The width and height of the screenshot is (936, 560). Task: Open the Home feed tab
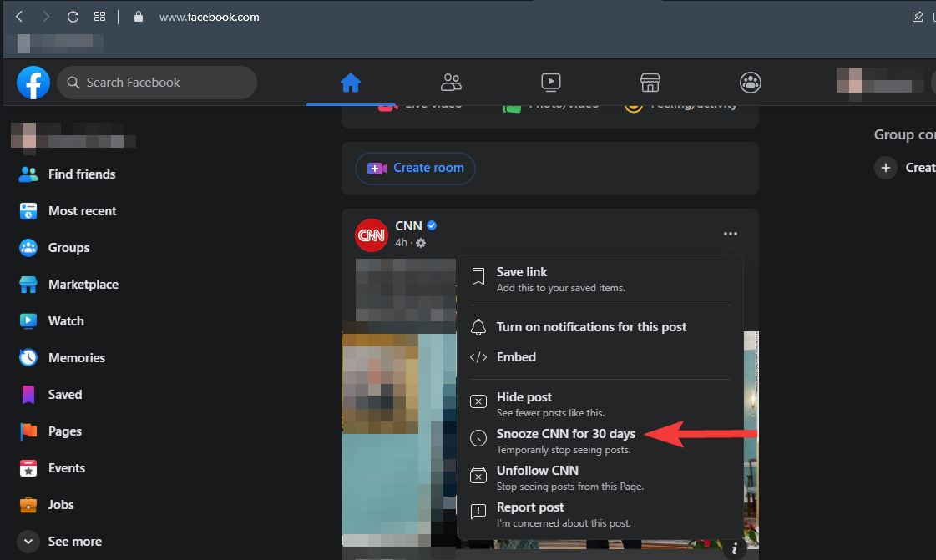click(x=351, y=83)
